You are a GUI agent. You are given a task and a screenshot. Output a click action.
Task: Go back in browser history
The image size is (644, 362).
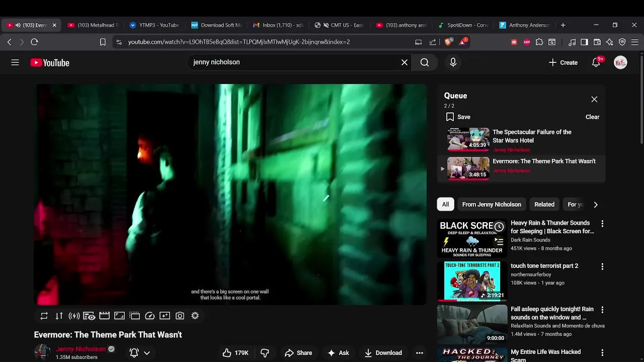click(x=9, y=42)
